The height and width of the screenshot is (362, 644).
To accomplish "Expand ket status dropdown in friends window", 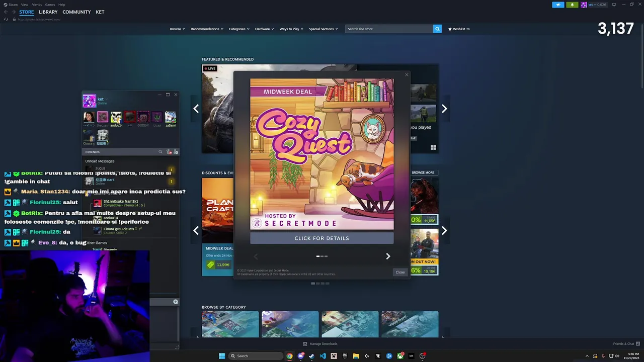I will [106, 99].
